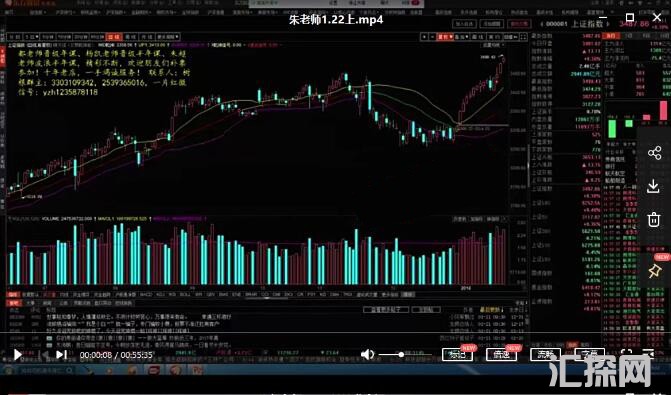Open the 倍速 playback speed option

pyautogui.click(x=502, y=354)
